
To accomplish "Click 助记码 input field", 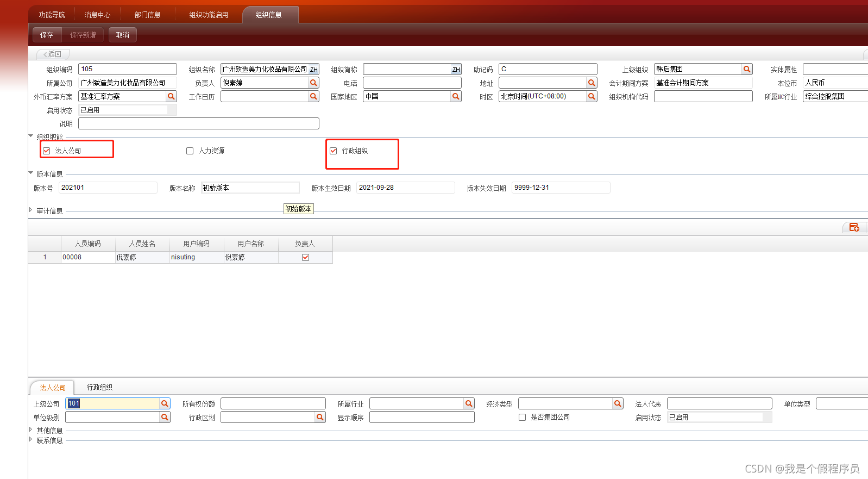I will (548, 69).
